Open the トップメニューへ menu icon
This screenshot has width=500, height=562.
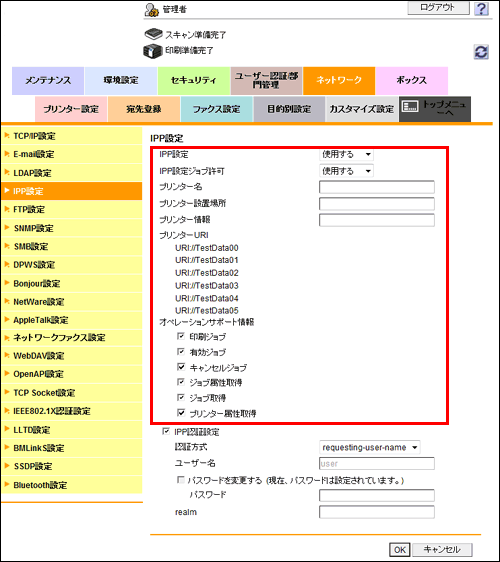(x=410, y=106)
